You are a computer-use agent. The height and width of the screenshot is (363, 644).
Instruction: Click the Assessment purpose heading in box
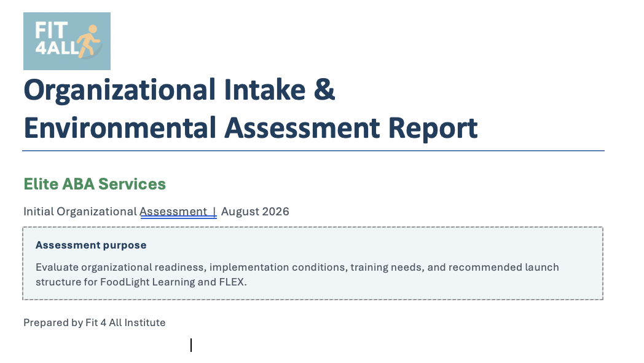click(91, 245)
